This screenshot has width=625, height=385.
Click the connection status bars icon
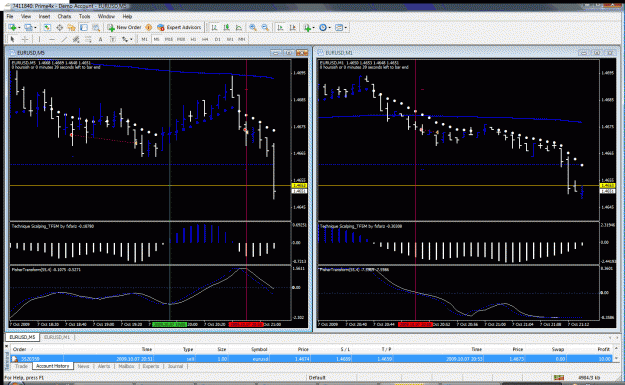(x=558, y=377)
